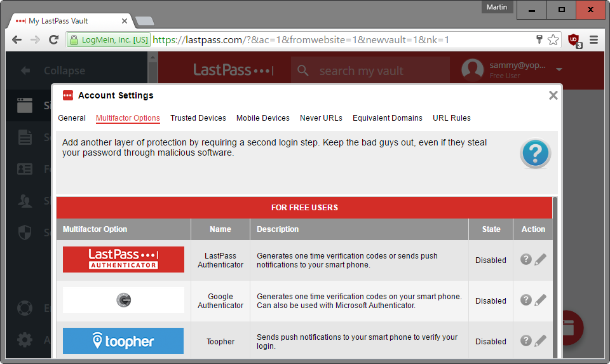Image resolution: width=610 pixels, height=364 pixels.
Task: Click the Martin profile button
Action: [497, 7]
